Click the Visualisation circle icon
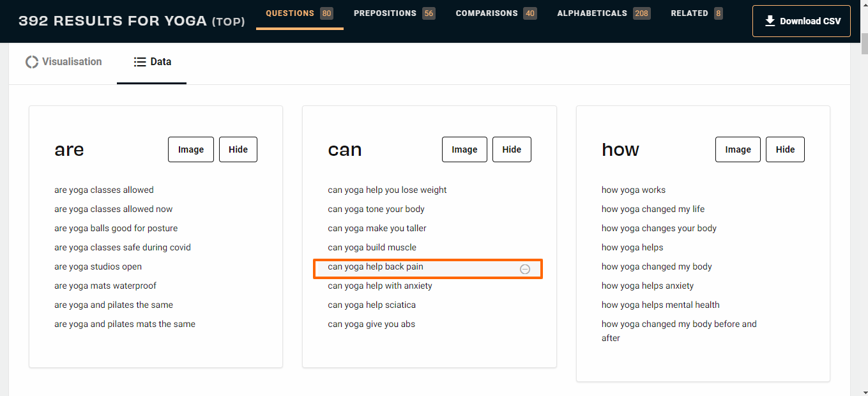 pyautogui.click(x=32, y=62)
